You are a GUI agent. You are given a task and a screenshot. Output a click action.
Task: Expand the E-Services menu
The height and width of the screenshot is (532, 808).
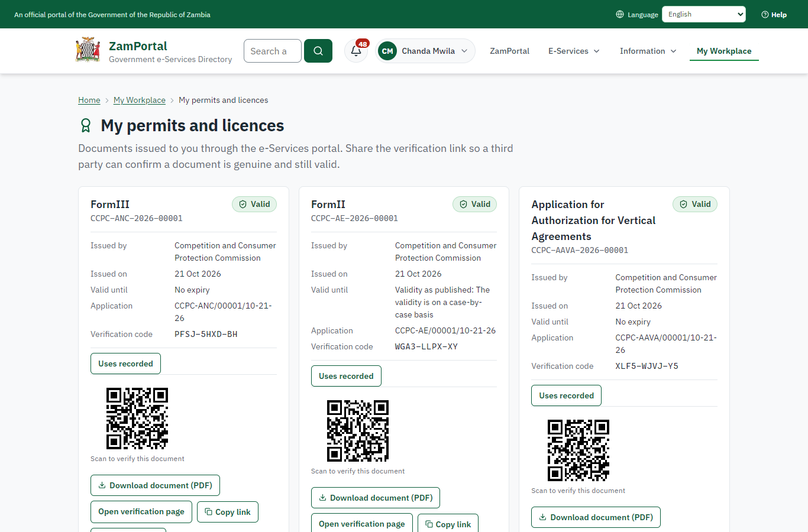point(574,51)
